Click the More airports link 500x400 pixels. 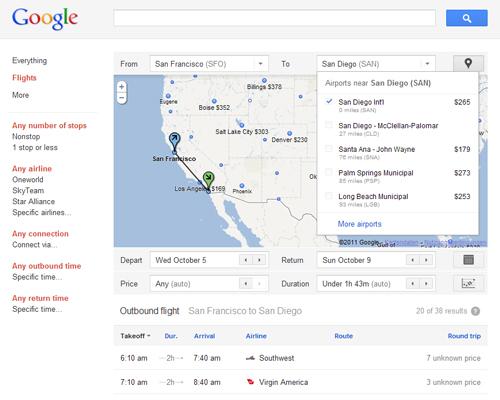[360, 224]
